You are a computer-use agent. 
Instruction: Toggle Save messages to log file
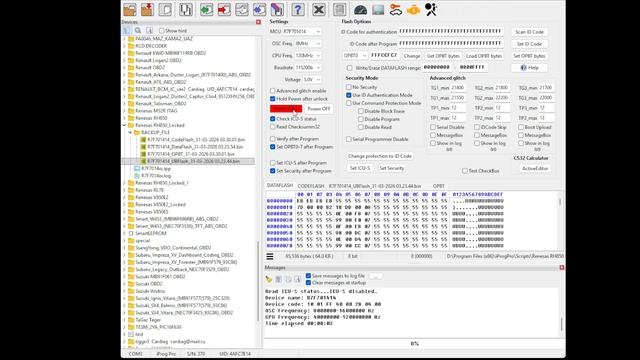308,276
